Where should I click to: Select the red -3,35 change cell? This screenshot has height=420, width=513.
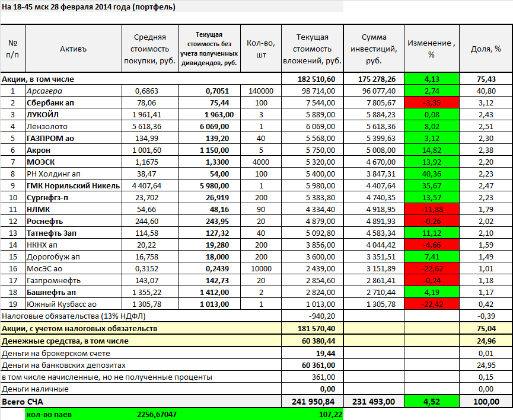pyautogui.click(x=431, y=103)
